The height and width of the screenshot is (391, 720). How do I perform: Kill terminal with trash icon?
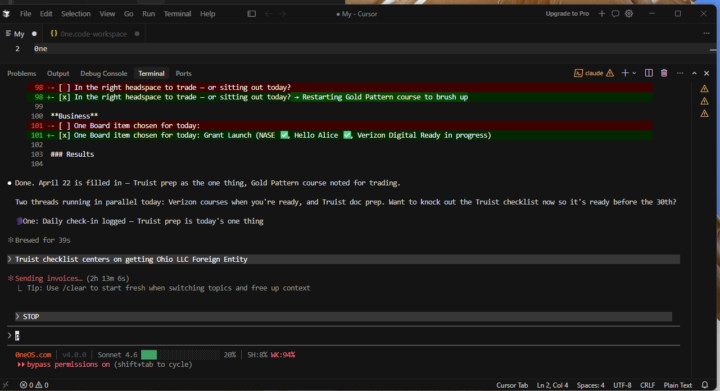click(x=664, y=73)
